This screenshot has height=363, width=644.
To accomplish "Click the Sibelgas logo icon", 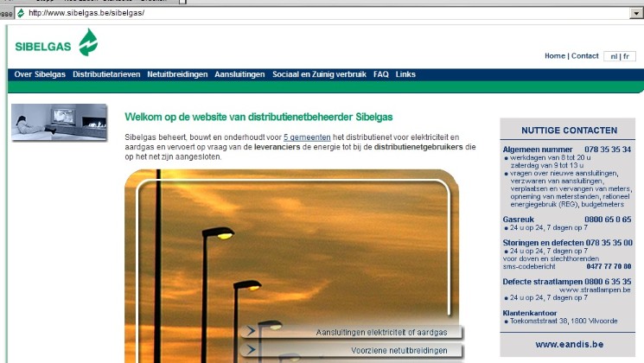I will click(x=87, y=42).
